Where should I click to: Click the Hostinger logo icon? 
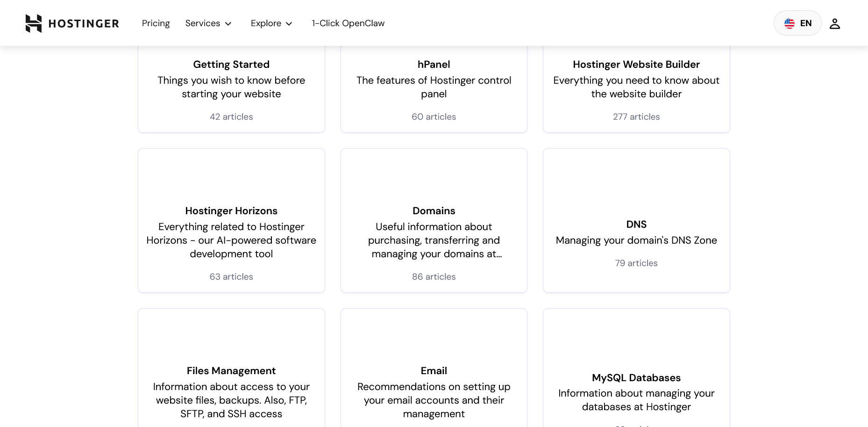pos(34,23)
